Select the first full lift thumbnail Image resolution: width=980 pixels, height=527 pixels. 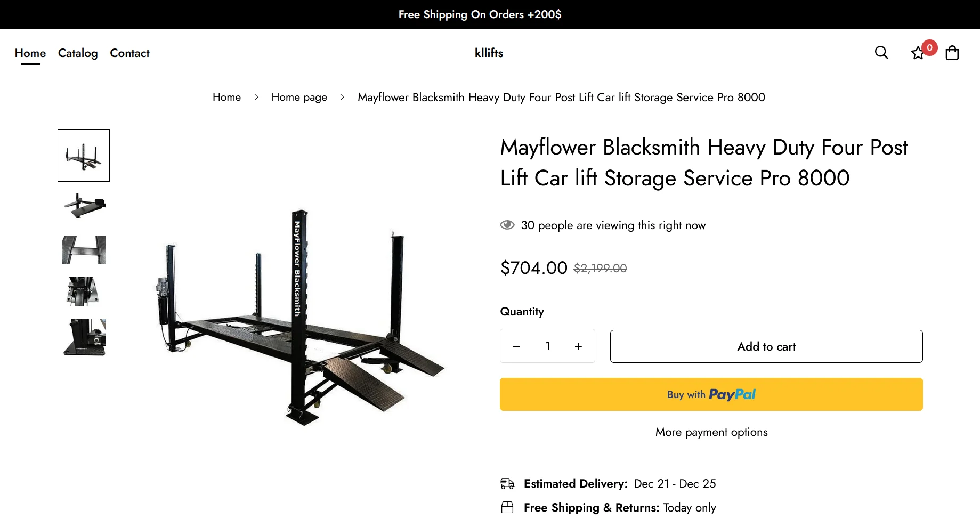(x=84, y=156)
